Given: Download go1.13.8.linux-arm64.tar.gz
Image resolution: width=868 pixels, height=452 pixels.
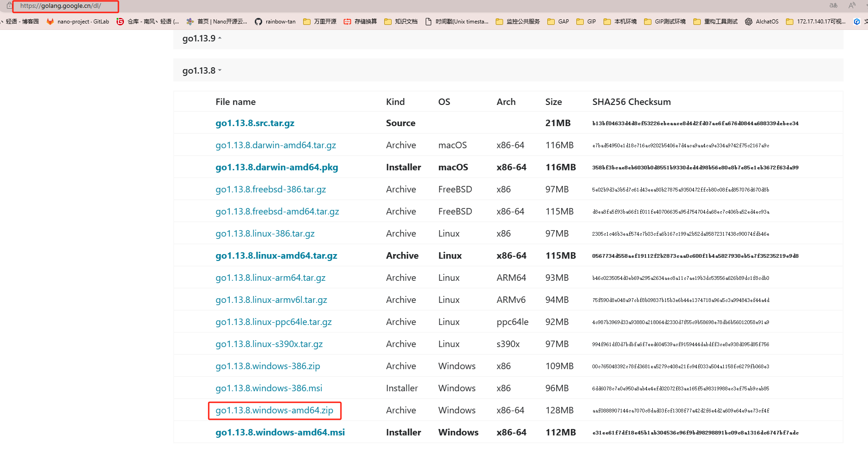Looking at the screenshot, I should [x=270, y=278].
